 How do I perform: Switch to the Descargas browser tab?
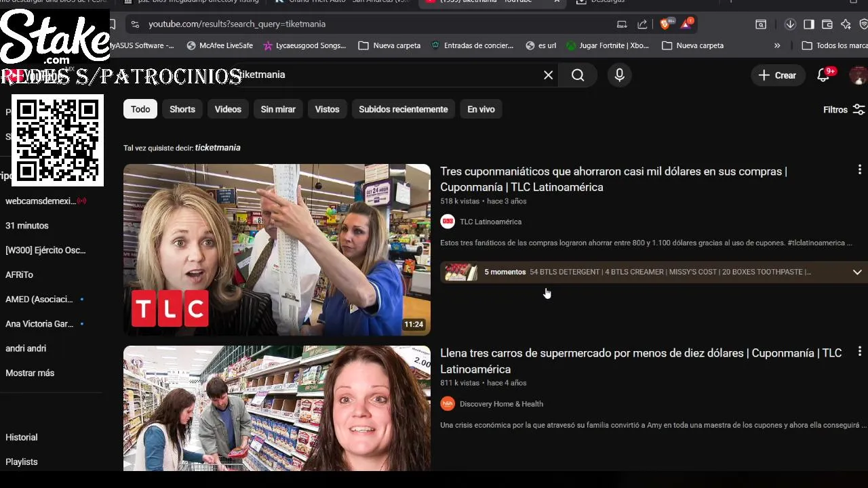pyautogui.click(x=601, y=2)
